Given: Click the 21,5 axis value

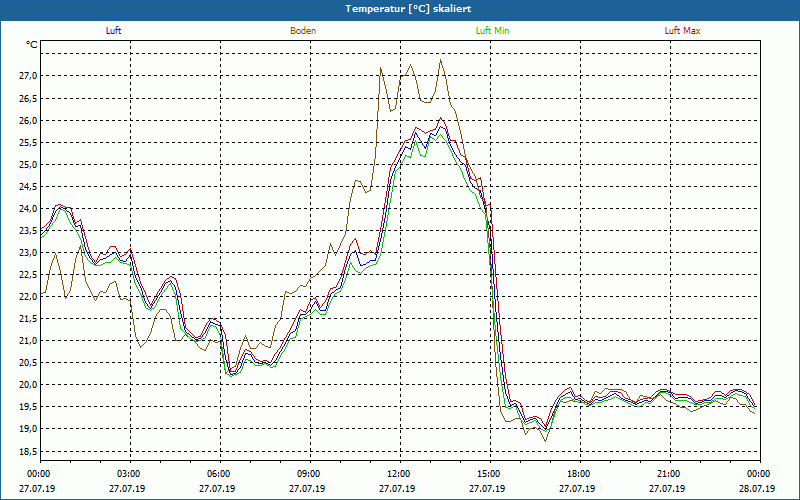Looking at the screenshot, I should [x=28, y=318].
